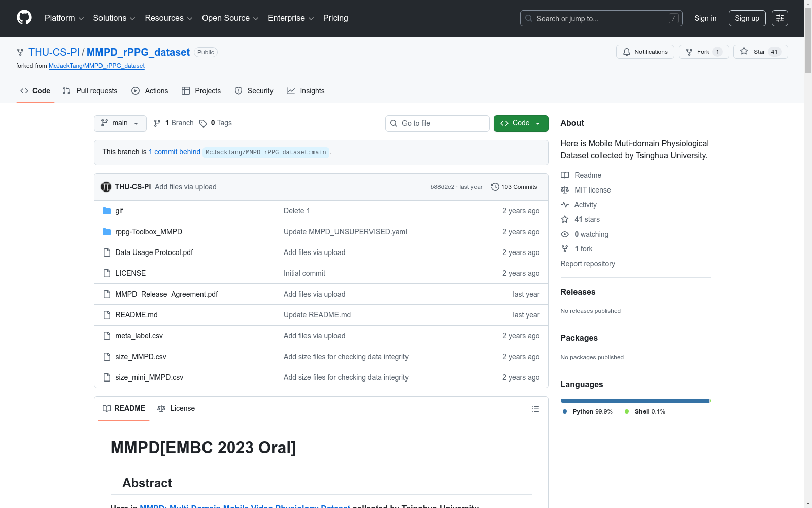This screenshot has width=812, height=508.
Task: Open the README outline list icon
Action: click(x=535, y=409)
